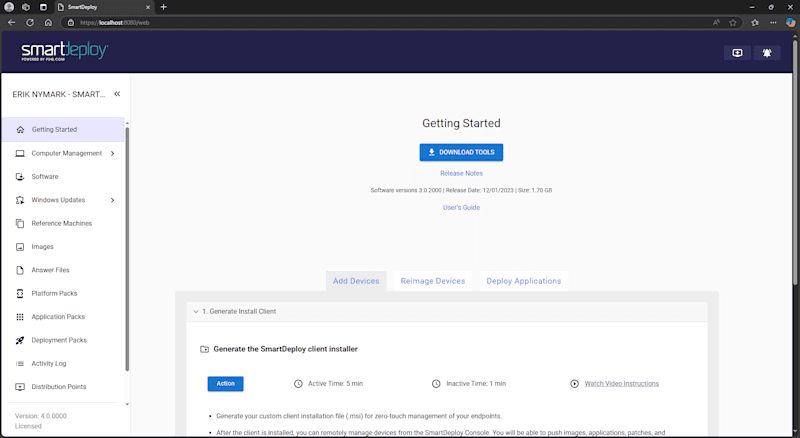Open Reference Machines in the sidebar
800x438 pixels.
click(63, 224)
